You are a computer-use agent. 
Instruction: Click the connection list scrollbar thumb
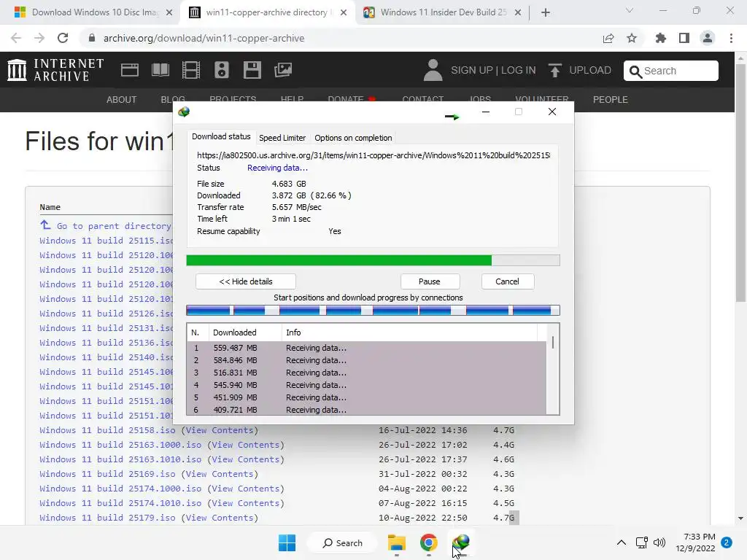pyautogui.click(x=553, y=343)
